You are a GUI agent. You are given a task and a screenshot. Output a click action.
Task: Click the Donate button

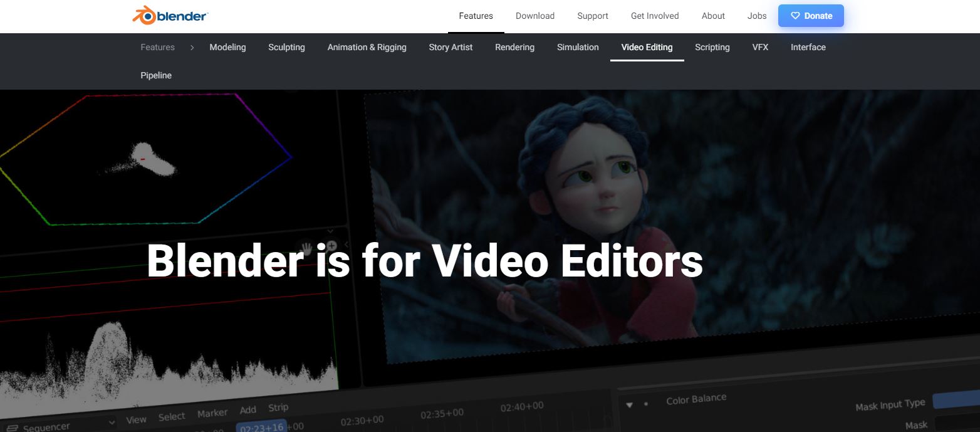[811, 16]
